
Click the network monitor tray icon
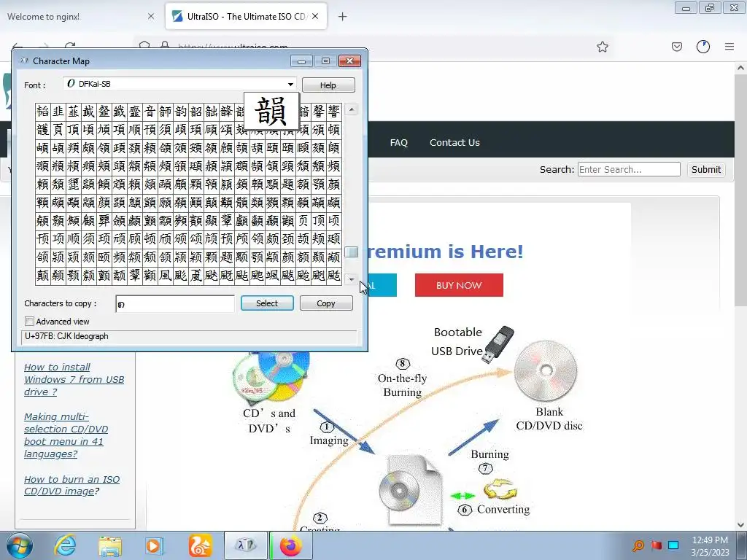coord(673,545)
